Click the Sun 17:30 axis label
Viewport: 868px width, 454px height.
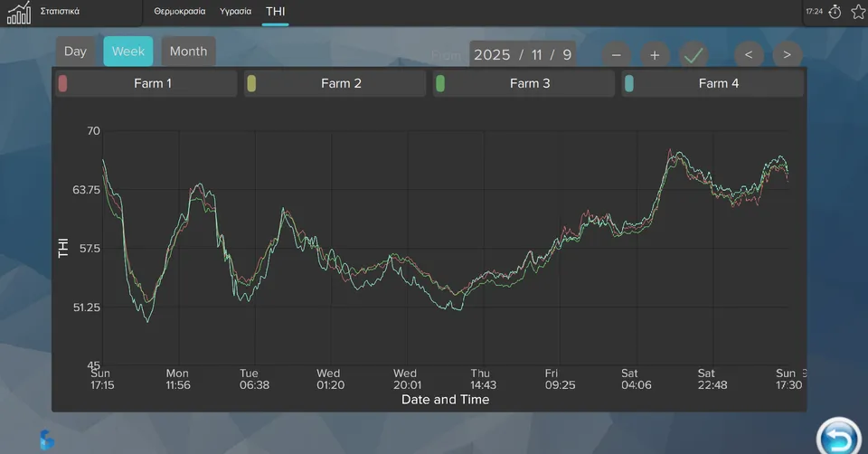point(788,379)
